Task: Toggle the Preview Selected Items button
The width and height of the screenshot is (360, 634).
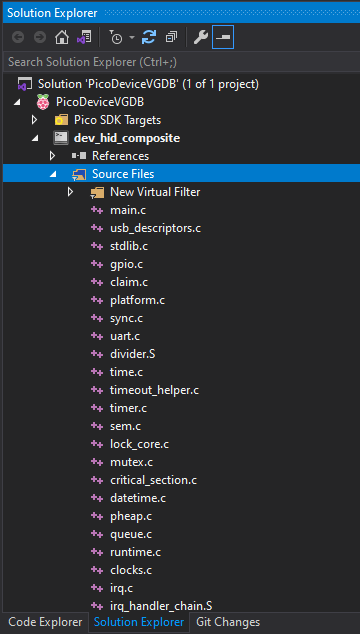Action: (223, 38)
